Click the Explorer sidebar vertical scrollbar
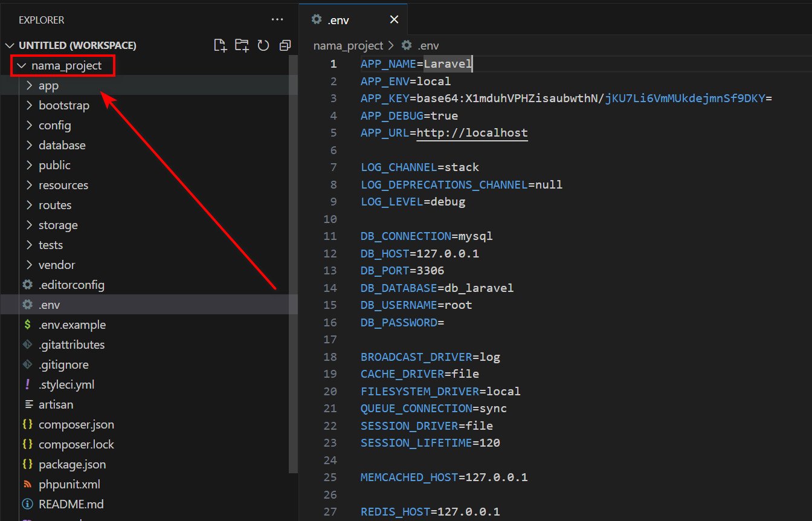812x521 pixels. click(294, 264)
